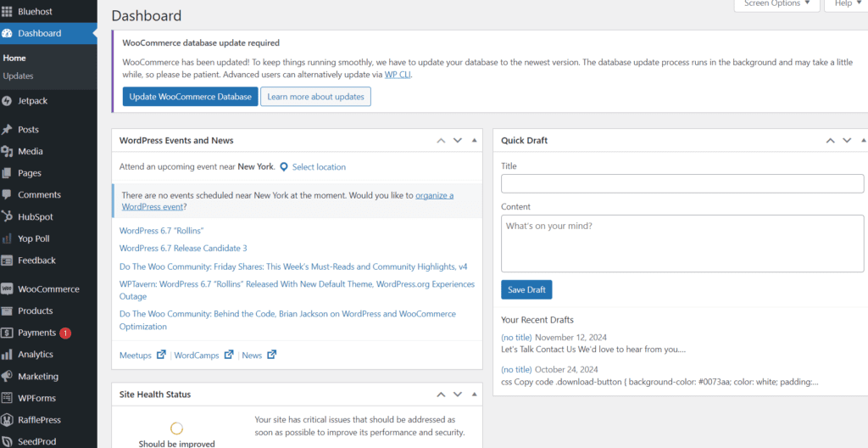
Task: Click the WooCommerce logo icon
Action: click(7, 288)
